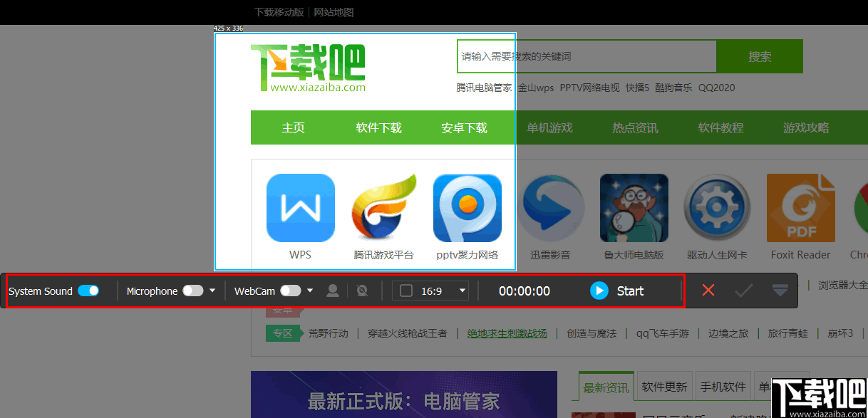The width and height of the screenshot is (868, 418).
Task: Click the 下载移动版 top link
Action: point(279,12)
